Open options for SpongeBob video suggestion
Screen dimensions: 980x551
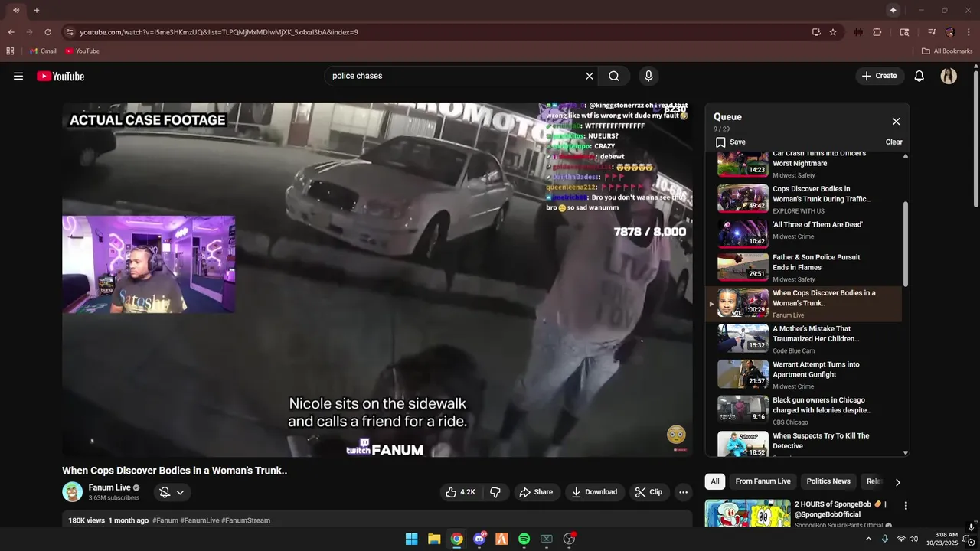(x=906, y=506)
